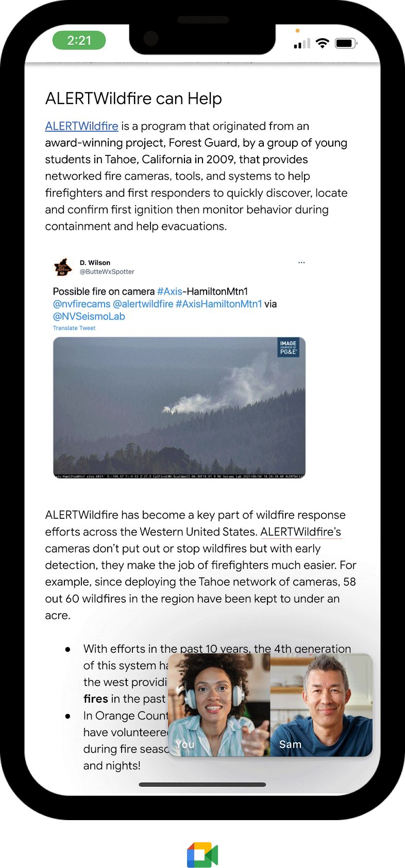The height and width of the screenshot is (868, 405).
Task: Tap the green 2:21 call time pill
Action: pos(79,40)
